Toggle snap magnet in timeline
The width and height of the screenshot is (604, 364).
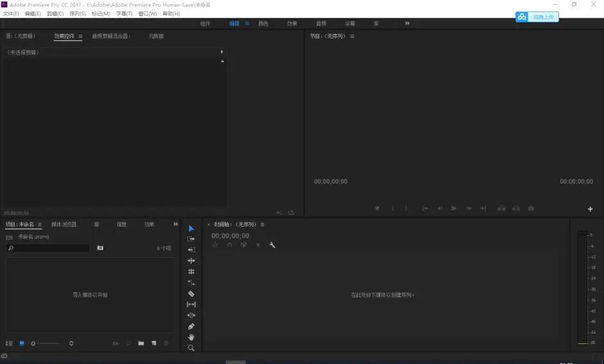click(x=230, y=245)
